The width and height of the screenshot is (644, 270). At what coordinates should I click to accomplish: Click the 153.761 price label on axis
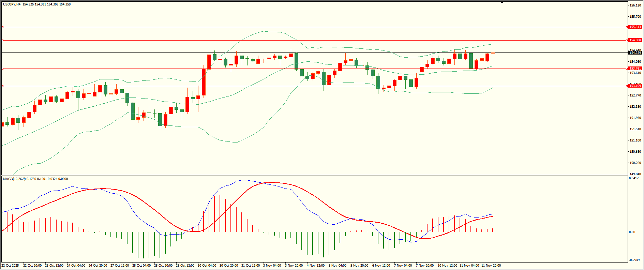635,69
